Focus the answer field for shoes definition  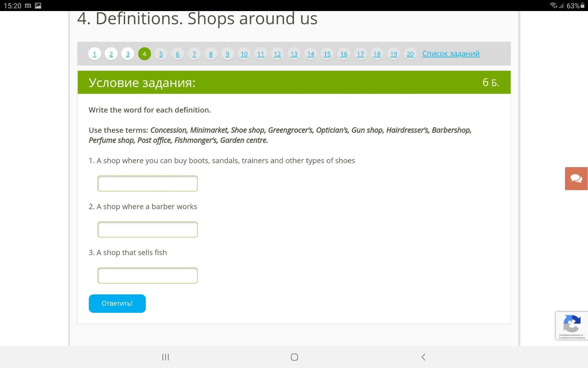point(148,183)
